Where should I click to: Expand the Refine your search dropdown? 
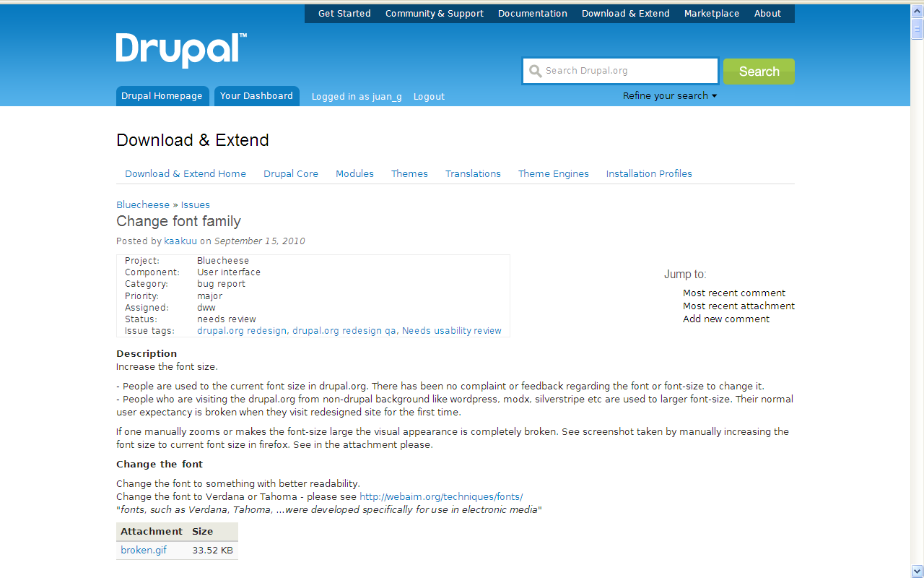tap(670, 96)
